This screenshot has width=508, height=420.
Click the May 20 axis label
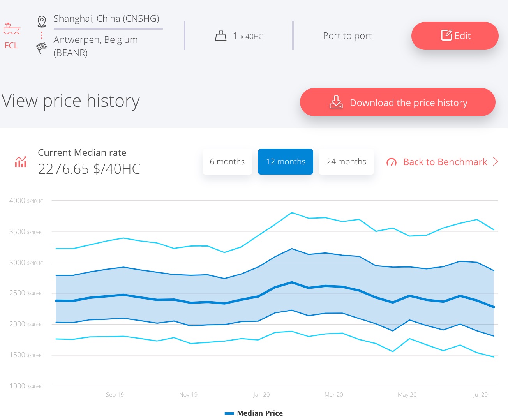pyautogui.click(x=407, y=395)
